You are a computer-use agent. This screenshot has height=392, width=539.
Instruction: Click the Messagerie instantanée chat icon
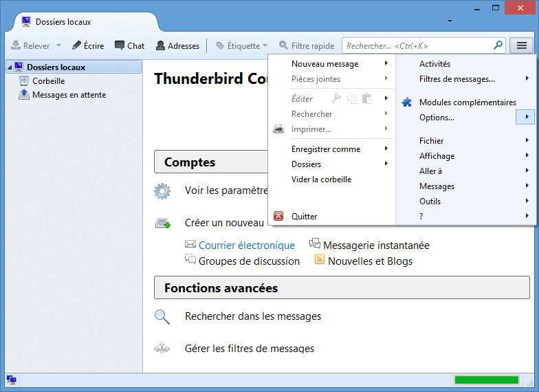point(315,243)
